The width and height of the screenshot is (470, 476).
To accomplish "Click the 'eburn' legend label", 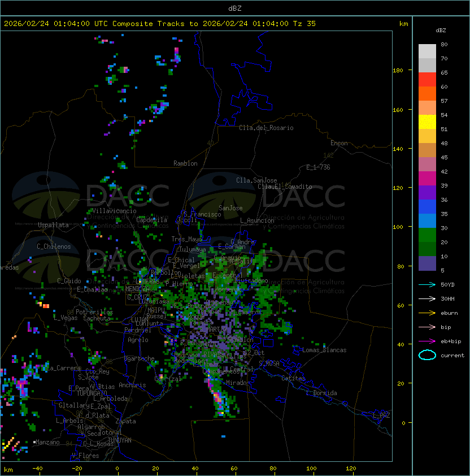I will tap(449, 313).
